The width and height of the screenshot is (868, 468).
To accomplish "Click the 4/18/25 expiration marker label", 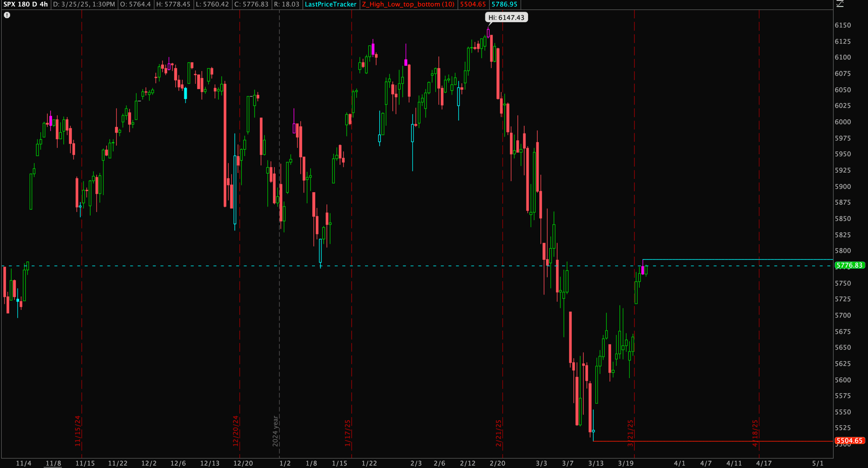I will coord(755,432).
